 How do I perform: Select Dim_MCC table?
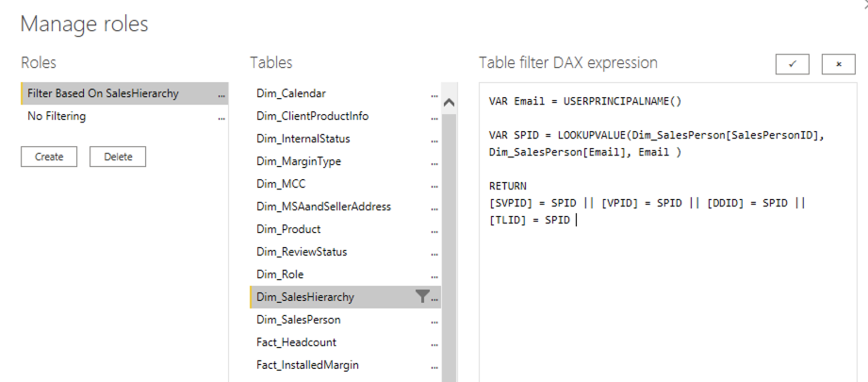click(346, 184)
